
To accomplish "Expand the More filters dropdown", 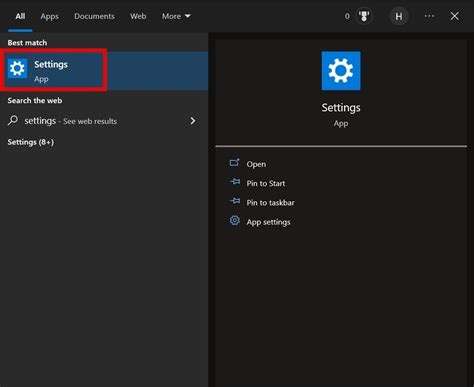I will [x=176, y=16].
